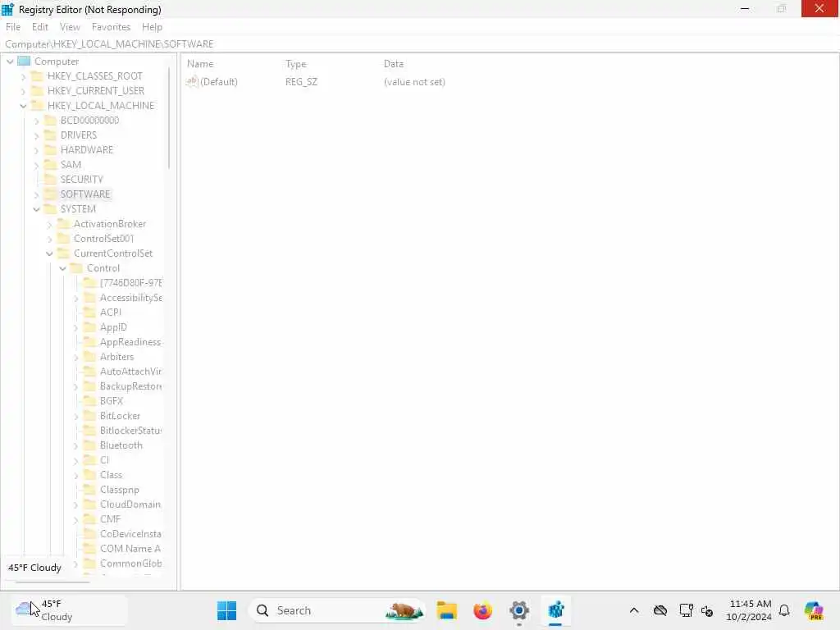Click Registry Editor taskbar icon
This screenshot has width=840, height=630.
(x=555, y=610)
